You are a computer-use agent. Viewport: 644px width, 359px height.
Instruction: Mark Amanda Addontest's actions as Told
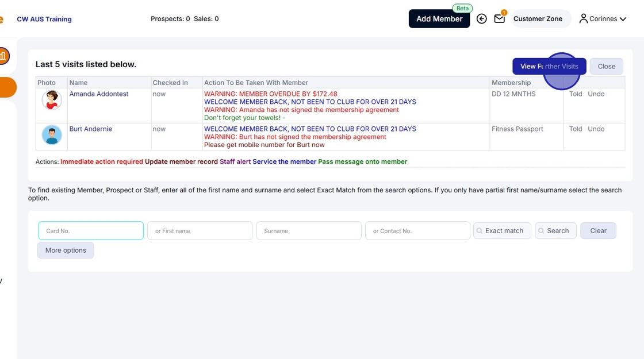[576, 94]
